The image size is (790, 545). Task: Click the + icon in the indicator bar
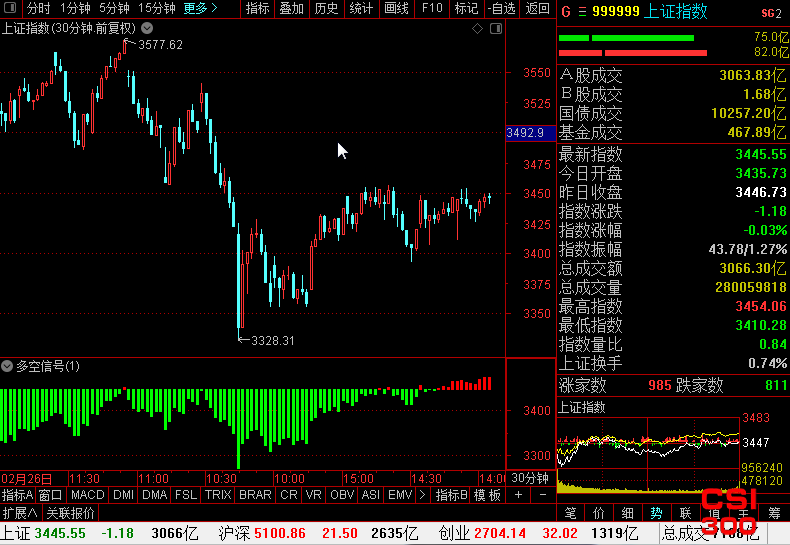(518, 495)
